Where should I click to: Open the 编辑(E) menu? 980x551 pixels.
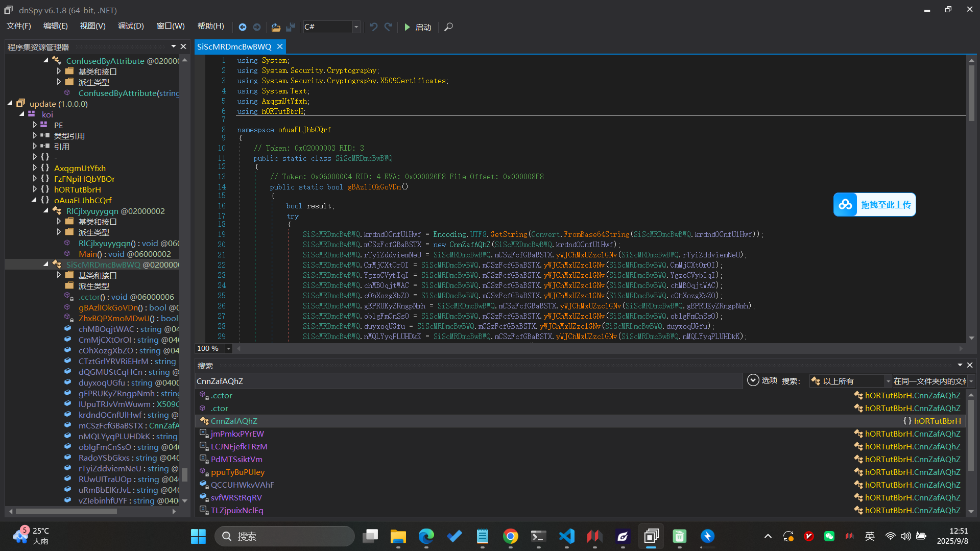pos(55,26)
